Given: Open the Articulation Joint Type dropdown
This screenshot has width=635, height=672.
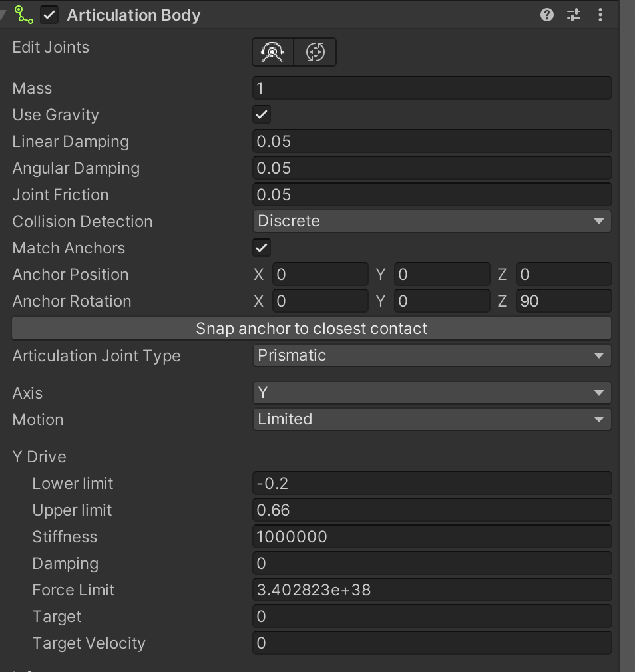Looking at the screenshot, I should 431,355.
